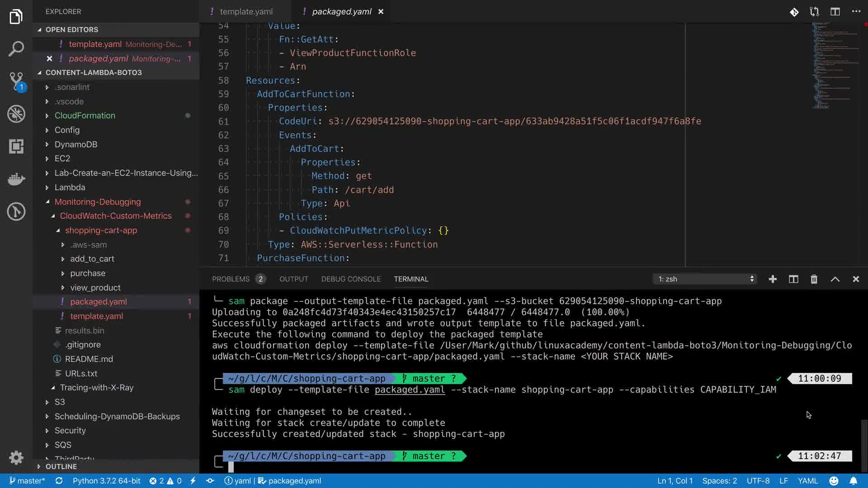Screen dimensions: 868x488
Task: Open the Extensions view icon
Action: [16, 146]
